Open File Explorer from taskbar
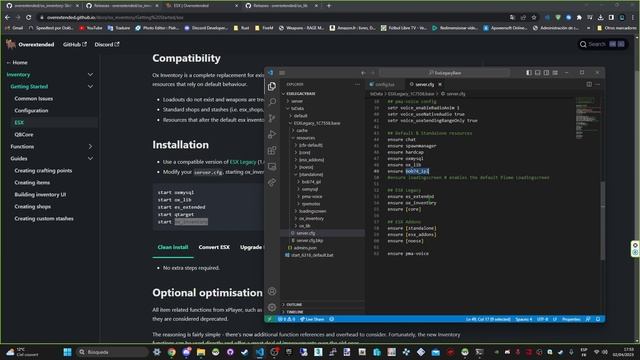The width and height of the screenshot is (640, 360). point(201,352)
